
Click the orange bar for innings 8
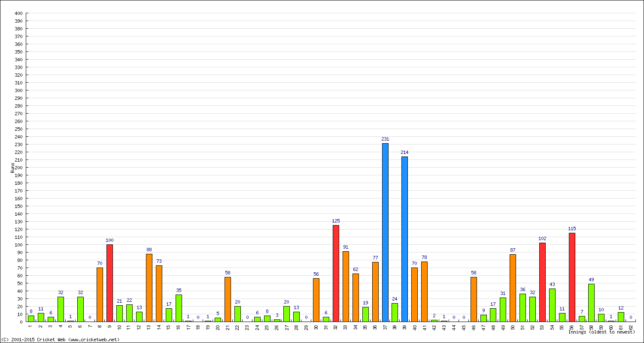[x=100, y=295]
